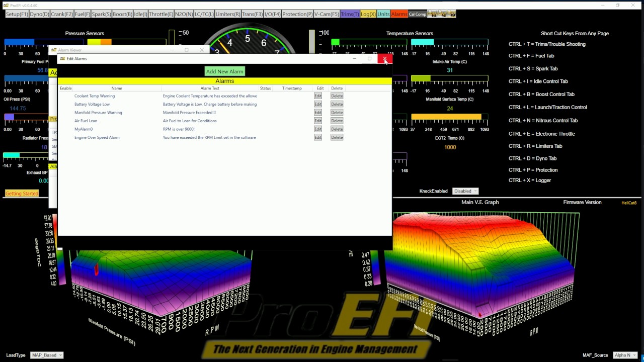Switch to the Dyno(D) tab
The height and width of the screenshot is (362, 644).
pyautogui.click(x=39, y=14)
